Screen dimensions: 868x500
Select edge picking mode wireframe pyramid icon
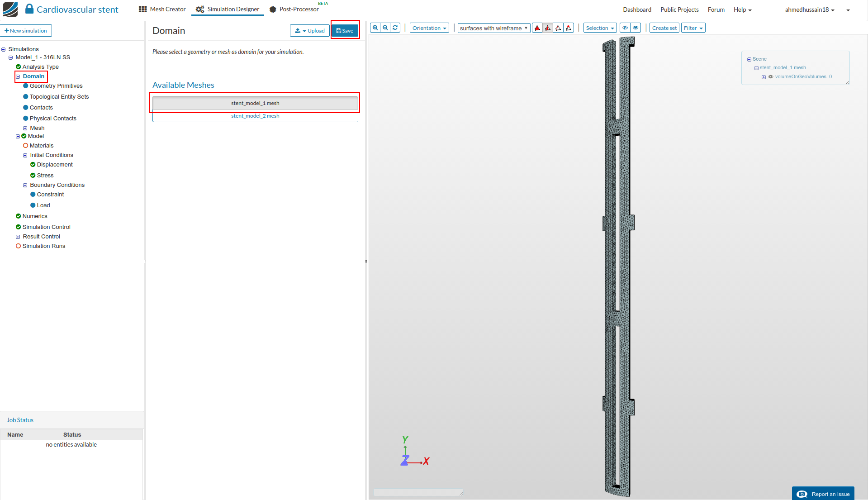[558, 28]
